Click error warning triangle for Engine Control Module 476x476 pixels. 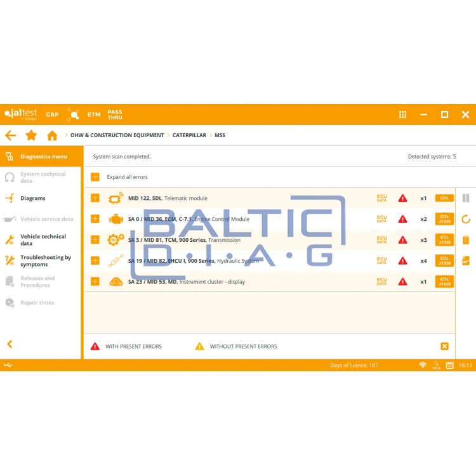[402, 219]
